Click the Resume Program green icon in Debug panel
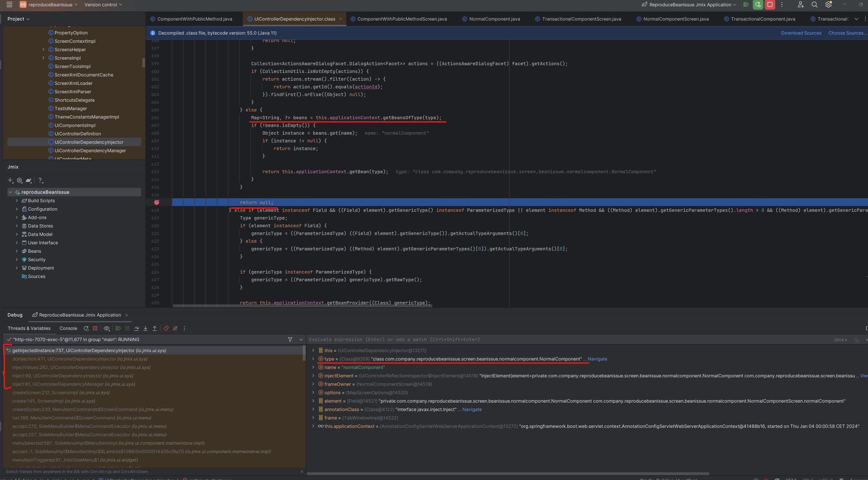This screenshot has width=868, height=480. coord(118,328)
